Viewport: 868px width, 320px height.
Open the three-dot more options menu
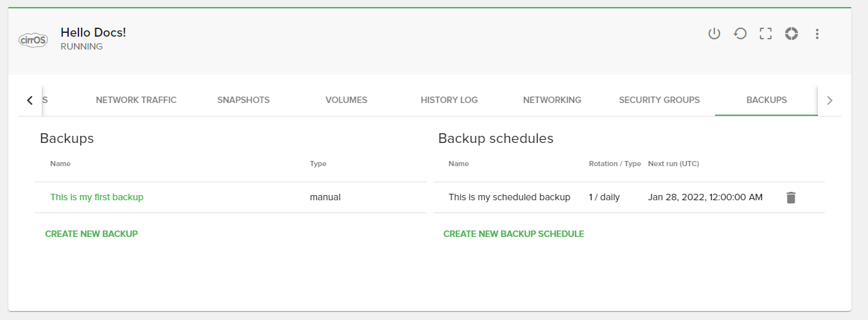817,33
